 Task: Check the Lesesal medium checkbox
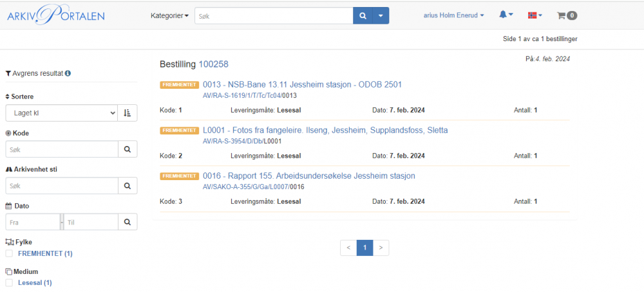[9, 282]
